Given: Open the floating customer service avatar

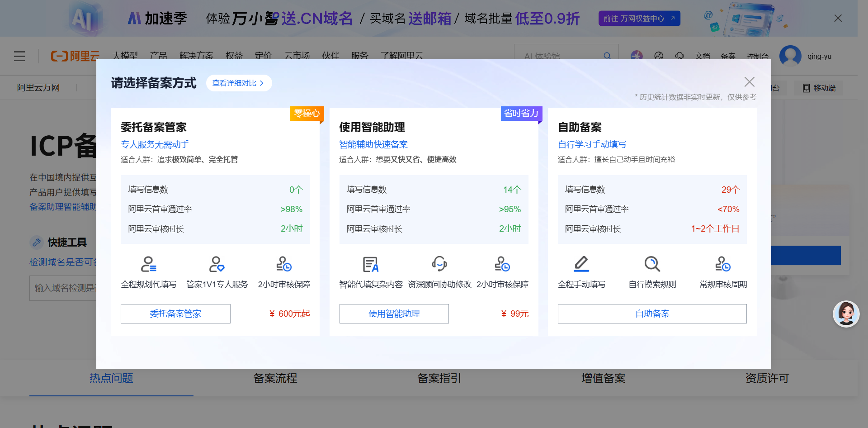Looking at the screenshot, I should (846, 314).
